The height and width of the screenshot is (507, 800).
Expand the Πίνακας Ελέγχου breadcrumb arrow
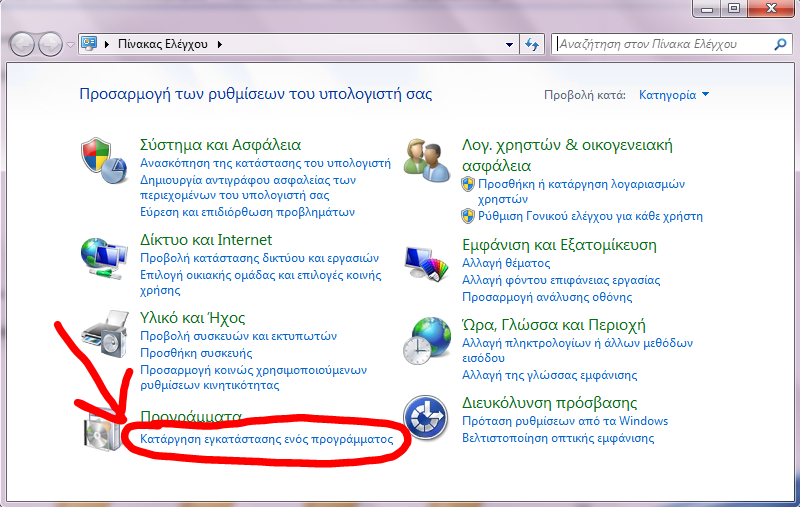pyautogui.click(x=220, y=45)
